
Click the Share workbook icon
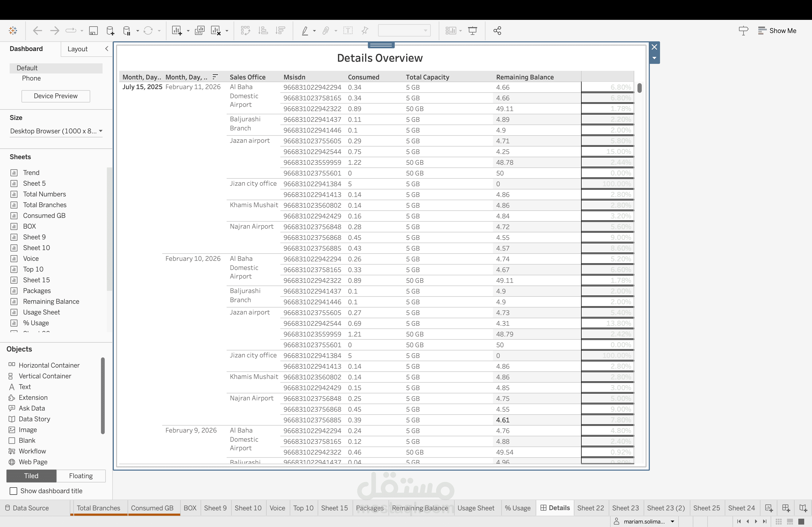497,31
